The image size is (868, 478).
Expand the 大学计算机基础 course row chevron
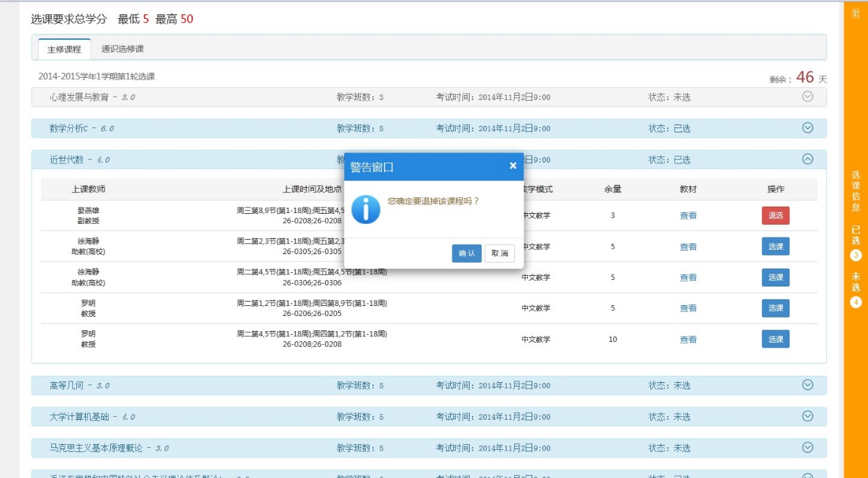coord(807,417)
